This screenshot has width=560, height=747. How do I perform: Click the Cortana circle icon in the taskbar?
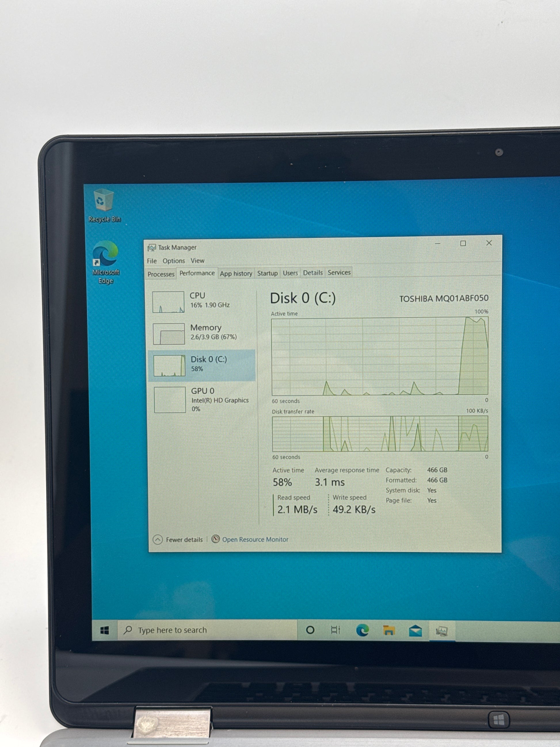pyautogui.click(x=310, y=630)
